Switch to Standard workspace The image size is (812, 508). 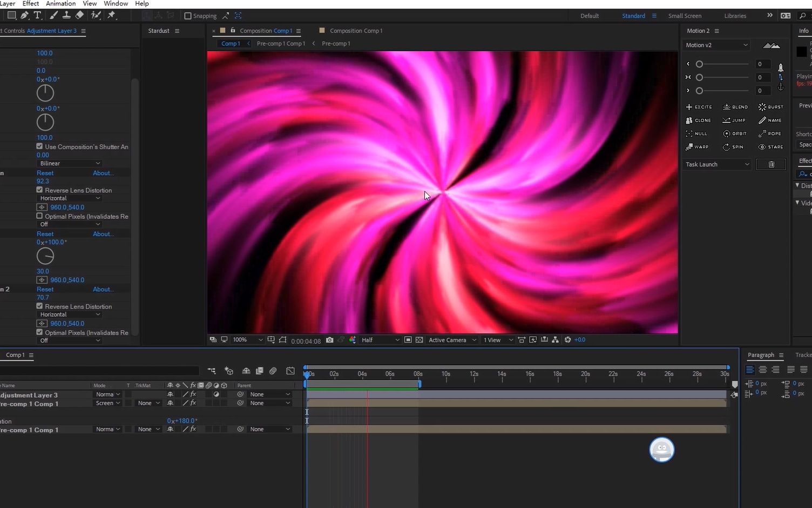[633, 16]
